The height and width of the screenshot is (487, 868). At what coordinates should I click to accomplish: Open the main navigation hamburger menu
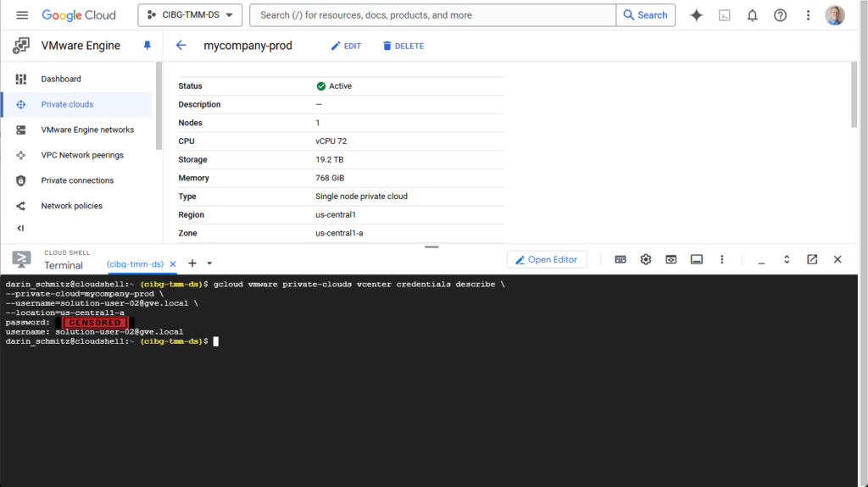(22, 15)
